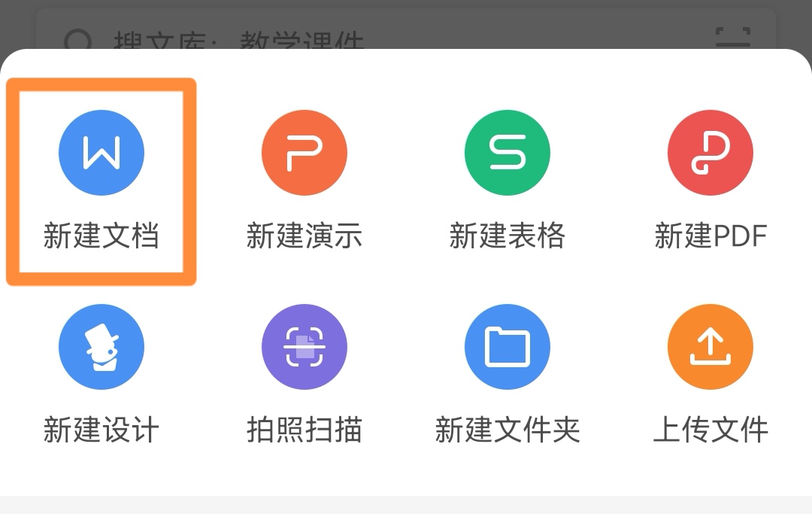Select the 新建表格 label
Screen dimensions: 812x526
click(507, 236)
